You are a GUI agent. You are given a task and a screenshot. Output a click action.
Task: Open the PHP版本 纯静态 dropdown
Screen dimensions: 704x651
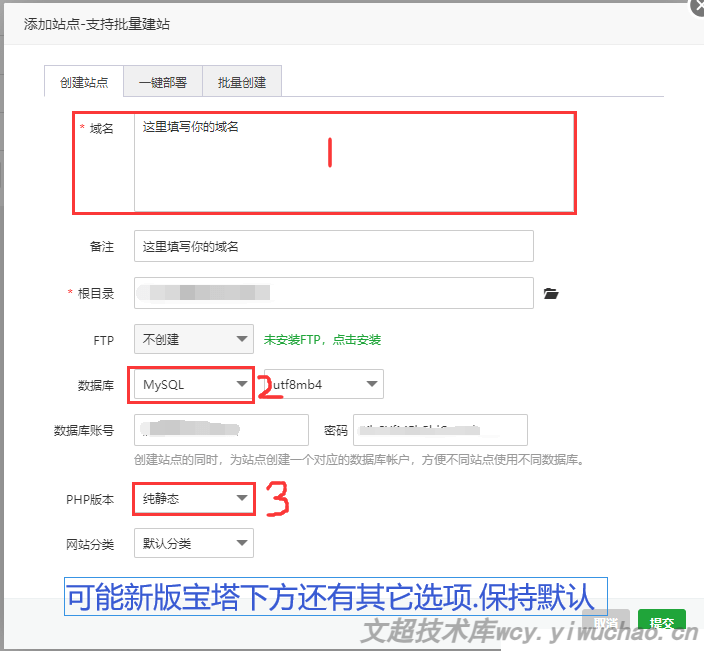coord(194,498)
